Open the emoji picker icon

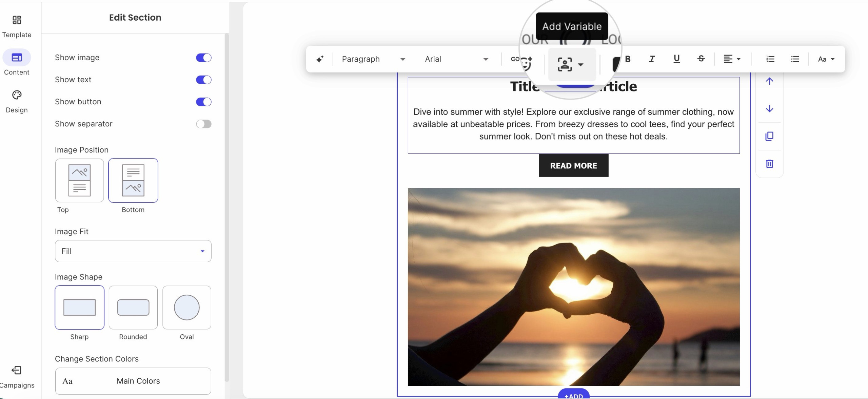[526, 63]
